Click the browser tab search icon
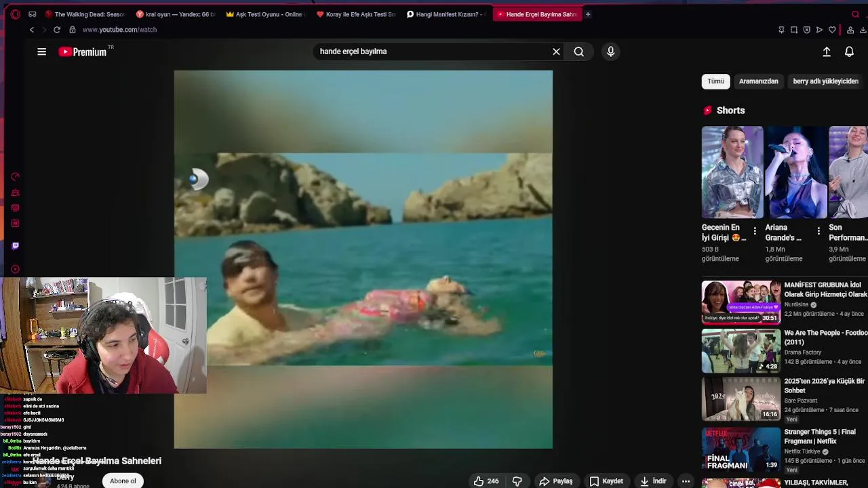868x488 pixels. pyautogui.click(x=855, y=14)
